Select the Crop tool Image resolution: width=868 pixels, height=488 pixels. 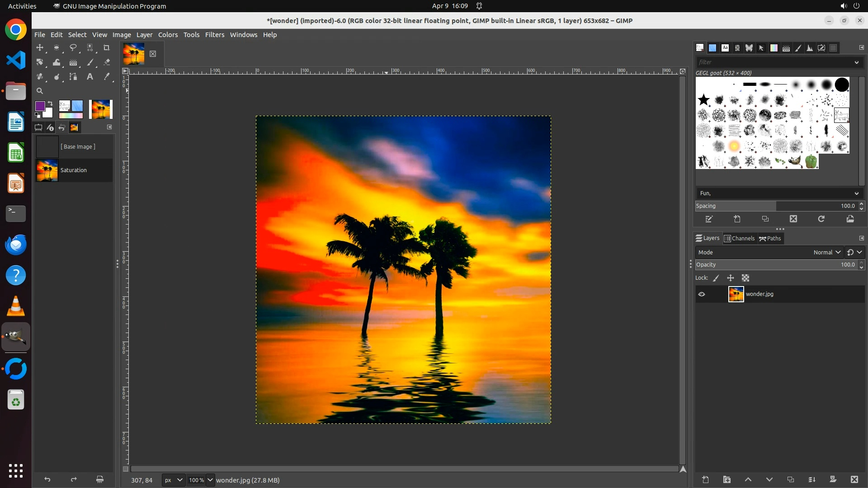[x=107, y=47]
